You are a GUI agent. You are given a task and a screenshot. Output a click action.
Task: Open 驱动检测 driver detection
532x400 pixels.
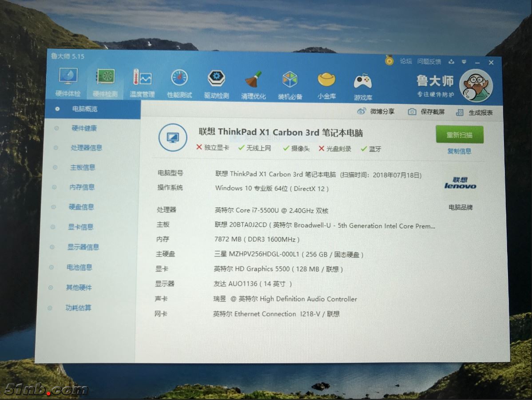(216, 84)
